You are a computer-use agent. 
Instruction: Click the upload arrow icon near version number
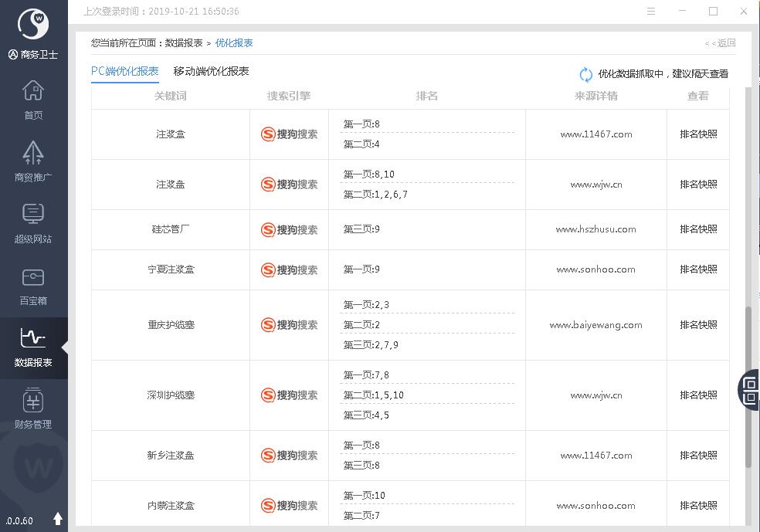58,519
